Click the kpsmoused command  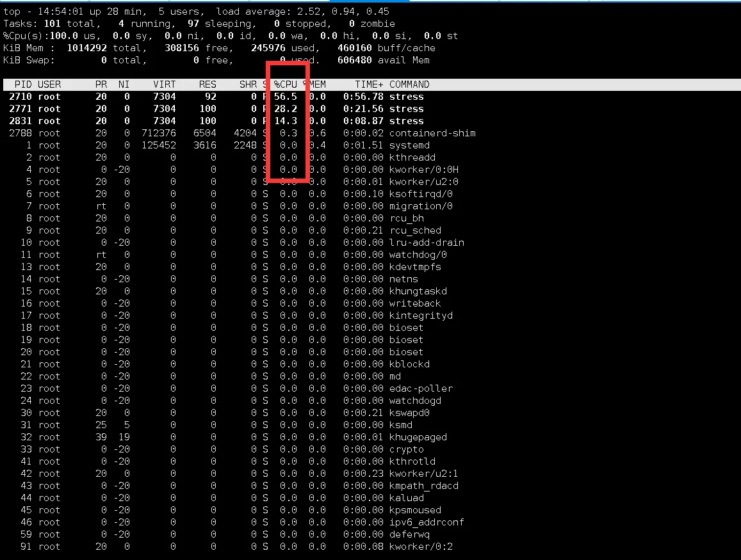(x=416, y=511)
